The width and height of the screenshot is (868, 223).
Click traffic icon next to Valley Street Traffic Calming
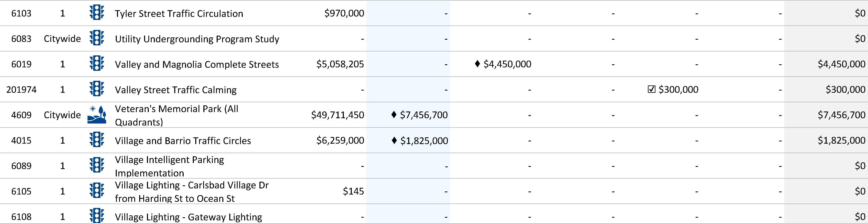97,90
